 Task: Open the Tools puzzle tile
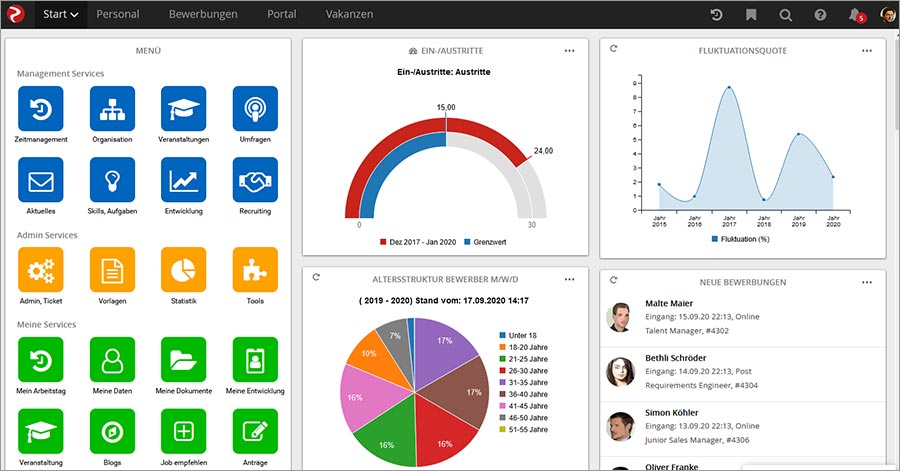click(x=255, y=270)
